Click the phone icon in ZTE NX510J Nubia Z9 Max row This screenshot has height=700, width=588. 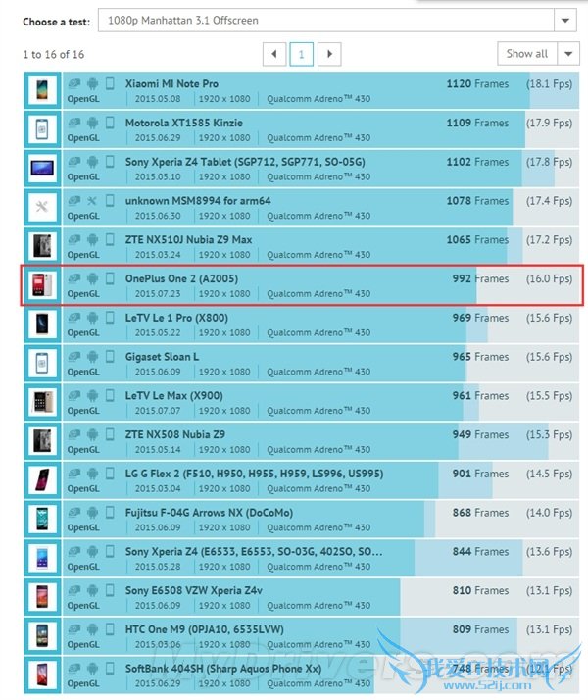point(110,240)
